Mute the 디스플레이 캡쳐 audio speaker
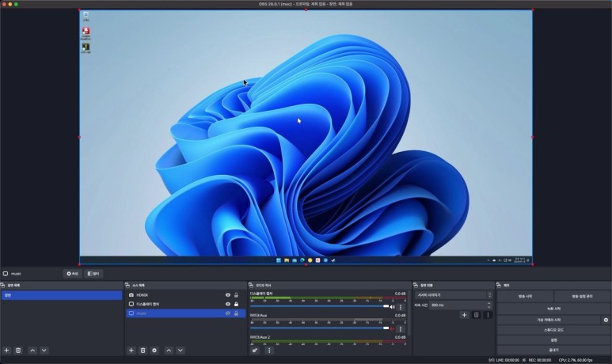Viewport: 612px width, 364px height. tap(392, 307)
